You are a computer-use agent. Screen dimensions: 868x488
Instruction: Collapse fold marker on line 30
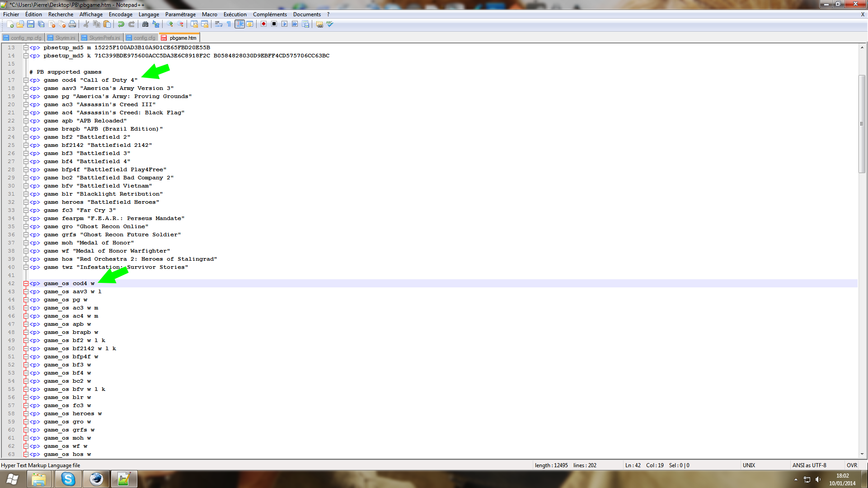26,186
